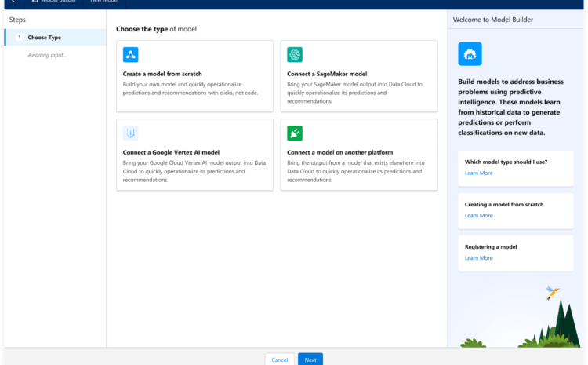
Task: Click the 'Choose the type of model' heading
Action: tap(156, 29)
